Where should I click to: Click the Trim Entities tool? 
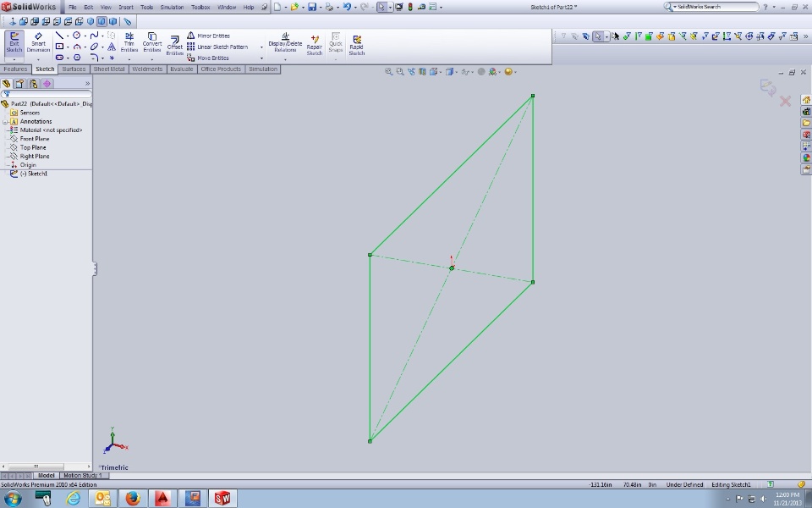pos(129,42)
